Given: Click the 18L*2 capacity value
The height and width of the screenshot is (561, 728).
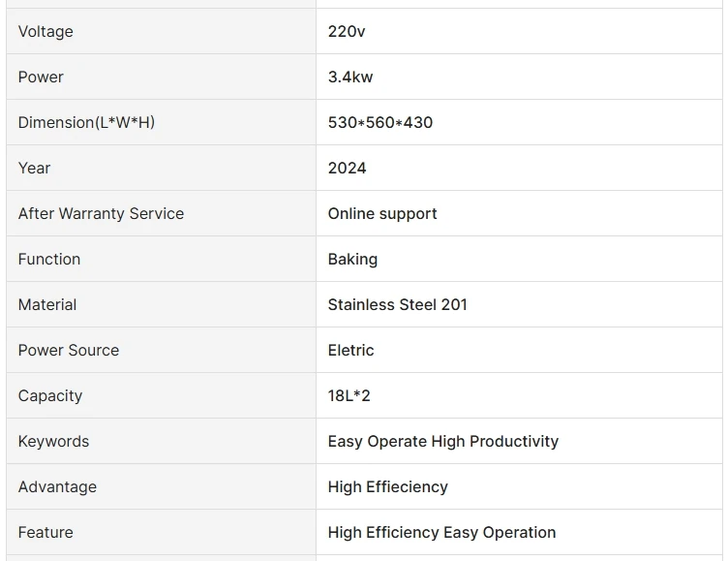Looking at the screenshot, I should (x=349, y=396).
